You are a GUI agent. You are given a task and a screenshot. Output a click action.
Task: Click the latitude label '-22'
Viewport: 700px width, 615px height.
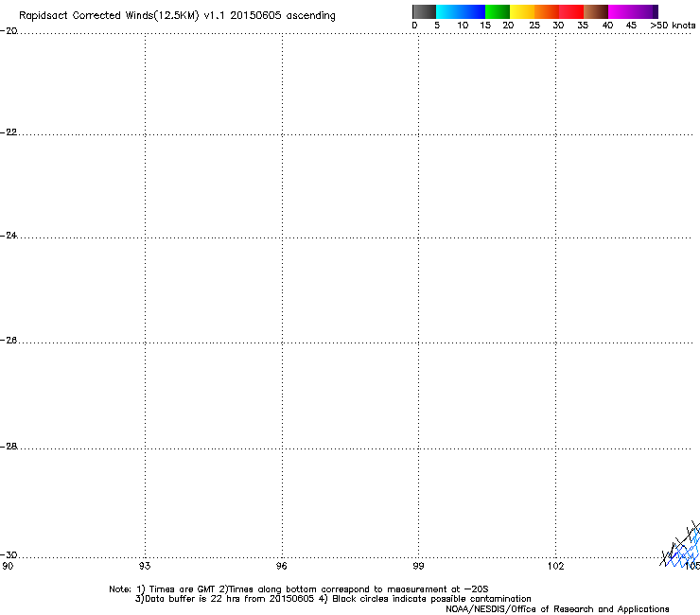[x=9, y=132]
